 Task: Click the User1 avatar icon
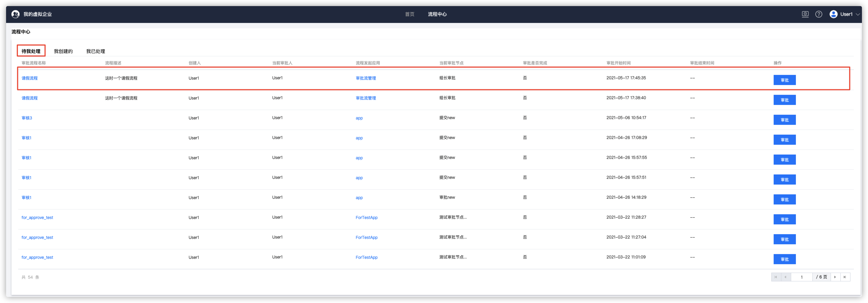(x=834, y=14)
